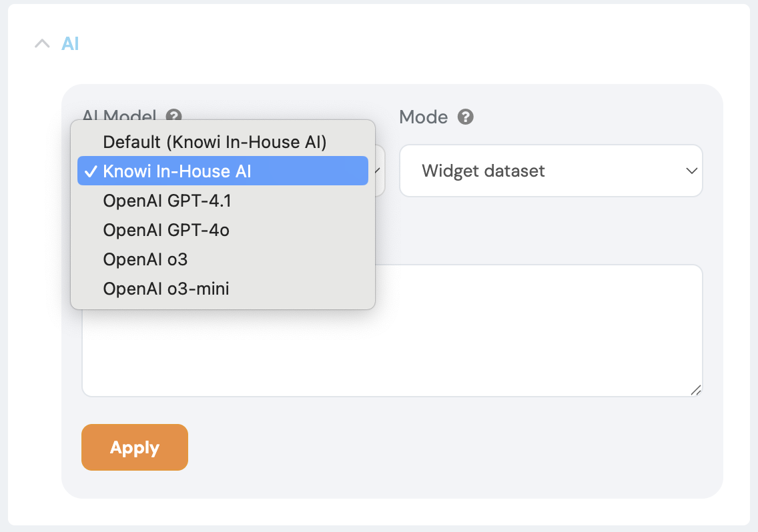The width and height of the screenshot is (758, 532).
Task: Click the Mode help question mark icon
Action: click(x=466, y=117)
